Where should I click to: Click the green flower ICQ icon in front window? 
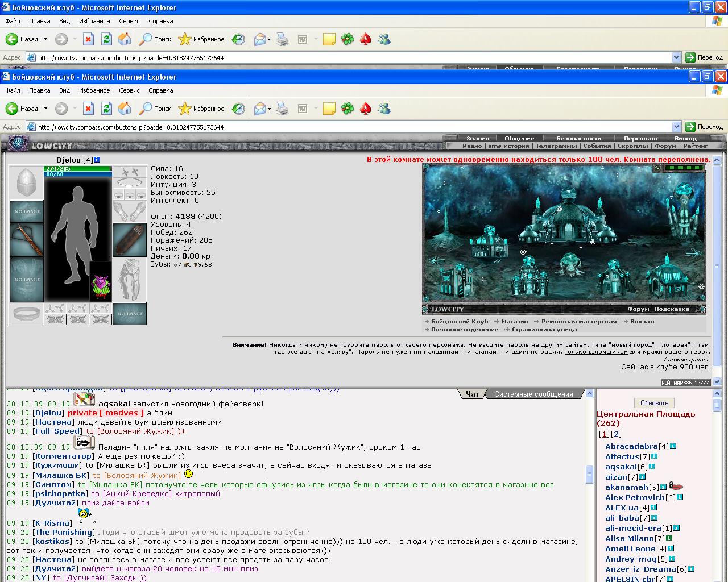point(348,109)
